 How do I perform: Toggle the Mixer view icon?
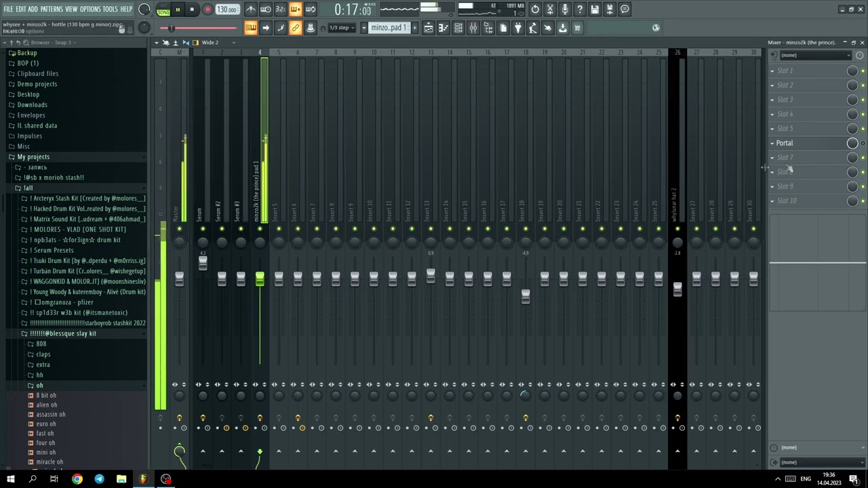(x=473, y=28)
